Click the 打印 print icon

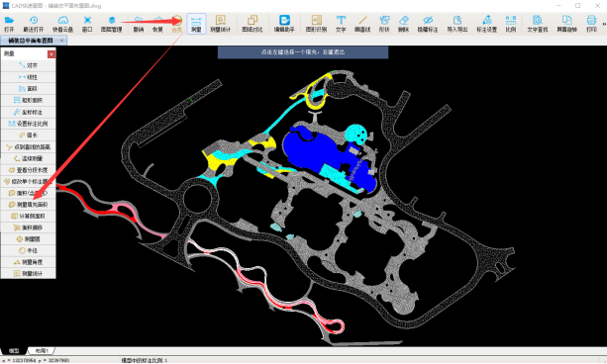591,24
